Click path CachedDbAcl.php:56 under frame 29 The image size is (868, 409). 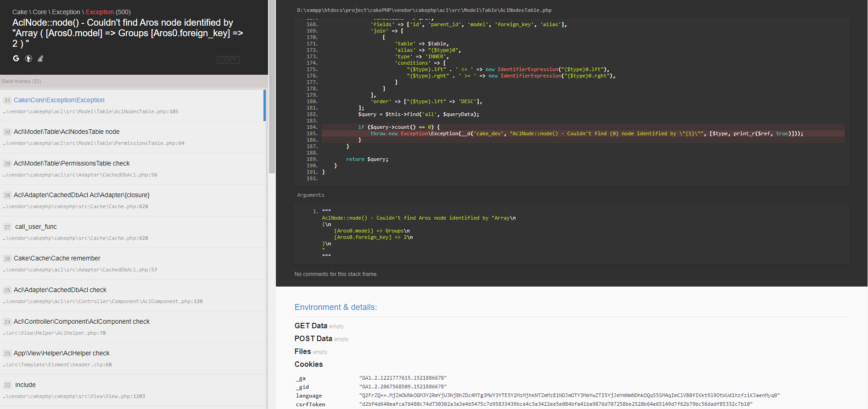(80, 175)
